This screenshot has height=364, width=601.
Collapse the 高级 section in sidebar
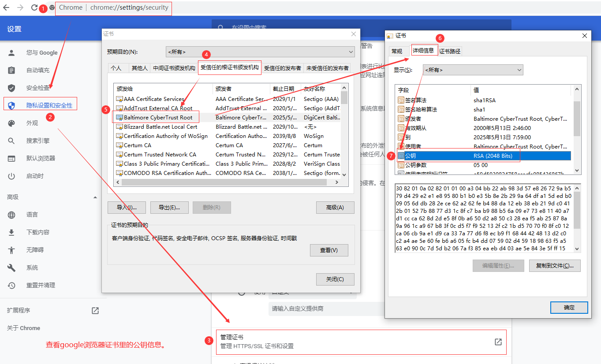click(x=95, y=197)
